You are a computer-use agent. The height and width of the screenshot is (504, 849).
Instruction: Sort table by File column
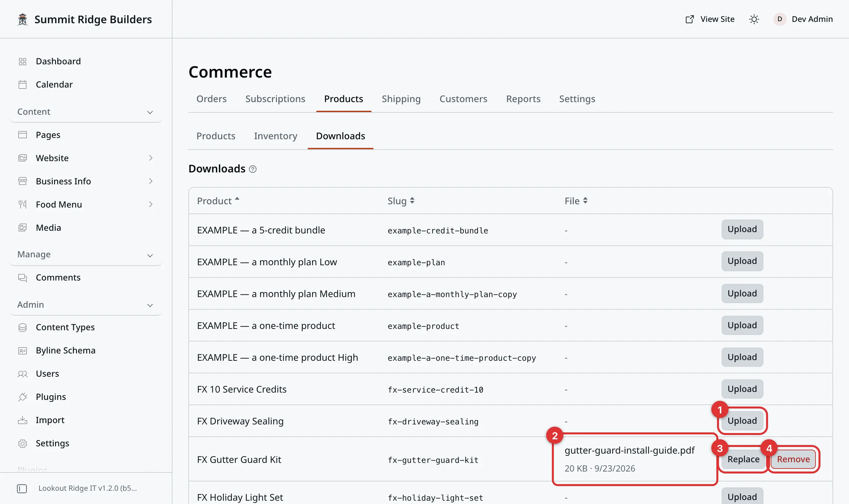576,201
